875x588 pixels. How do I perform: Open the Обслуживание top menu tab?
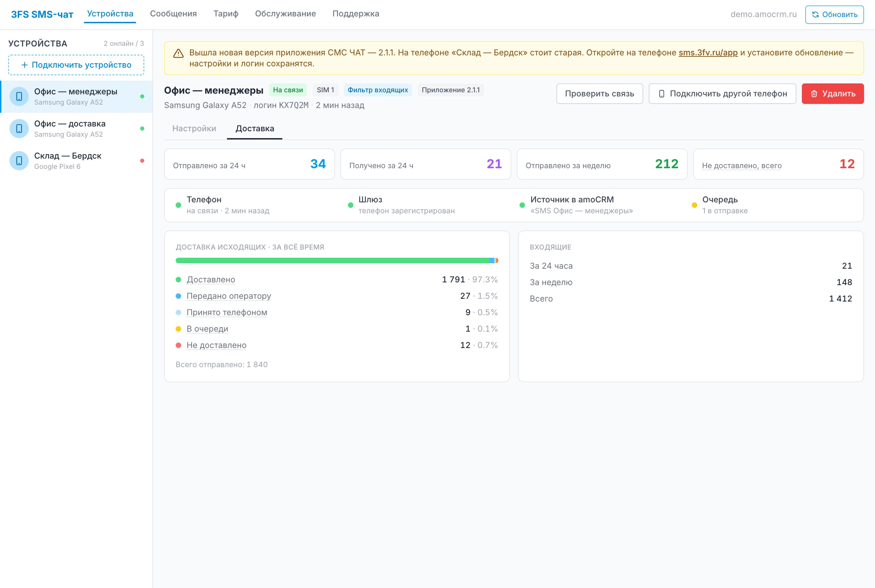click(x=285, y=14)
